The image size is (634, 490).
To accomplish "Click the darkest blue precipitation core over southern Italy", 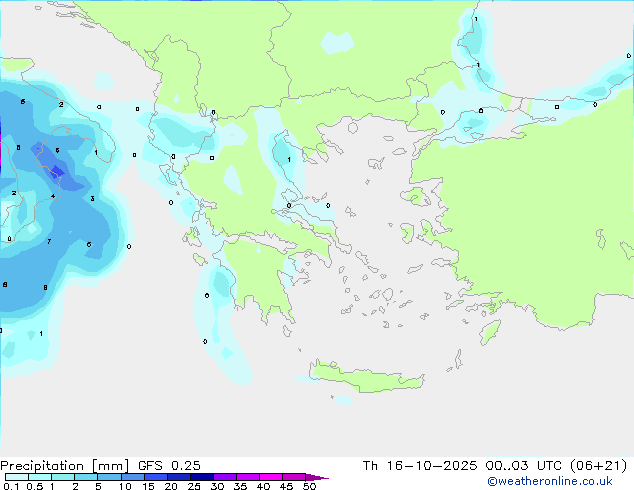I will 57,171.
